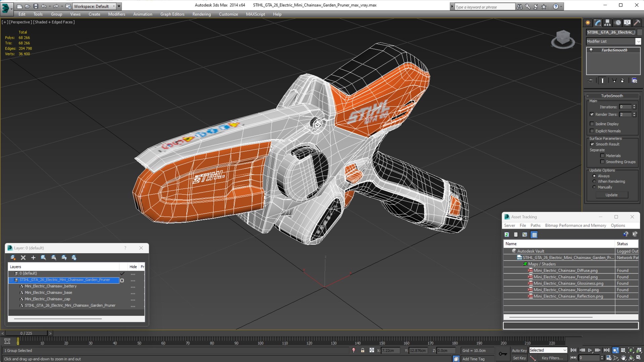The height and width of the screenshot is (362, 644).
Task: Click Add Time Tag
Action: [473, 359]
